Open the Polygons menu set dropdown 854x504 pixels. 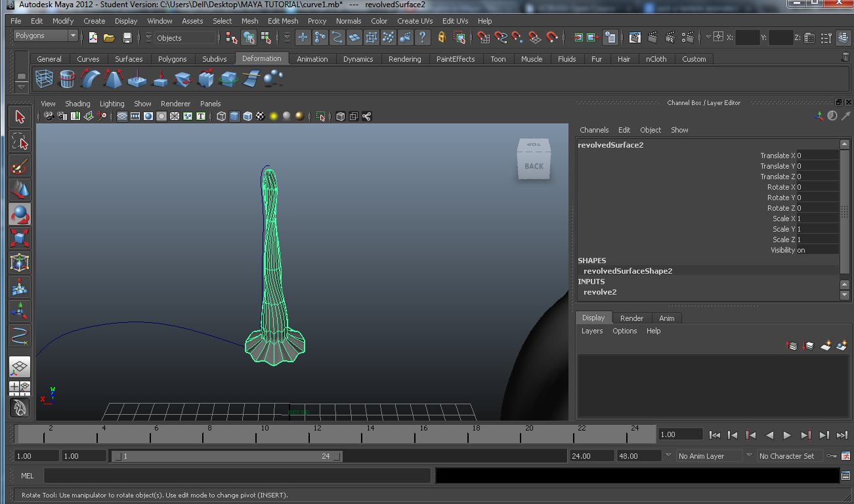tap(45, 36)
